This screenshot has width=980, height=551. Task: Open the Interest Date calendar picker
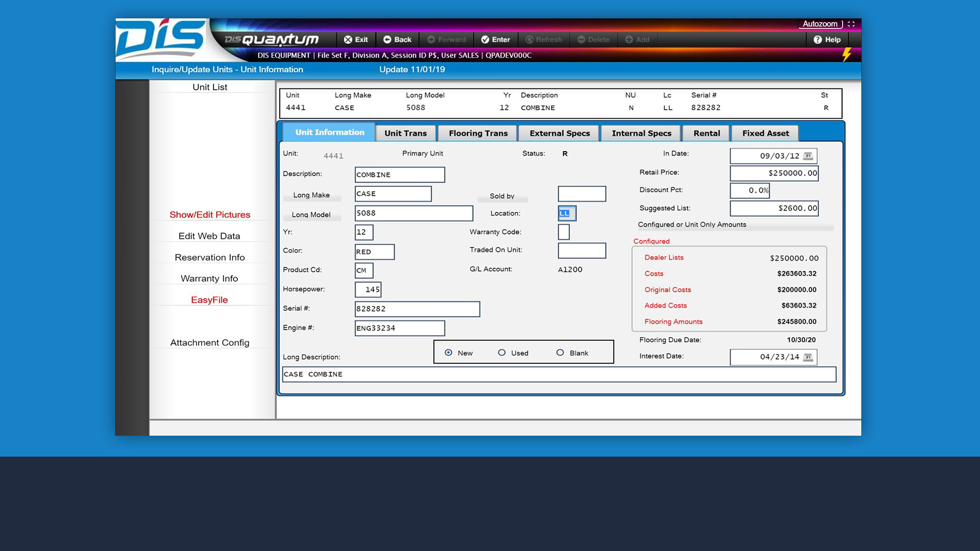point(807,357)
